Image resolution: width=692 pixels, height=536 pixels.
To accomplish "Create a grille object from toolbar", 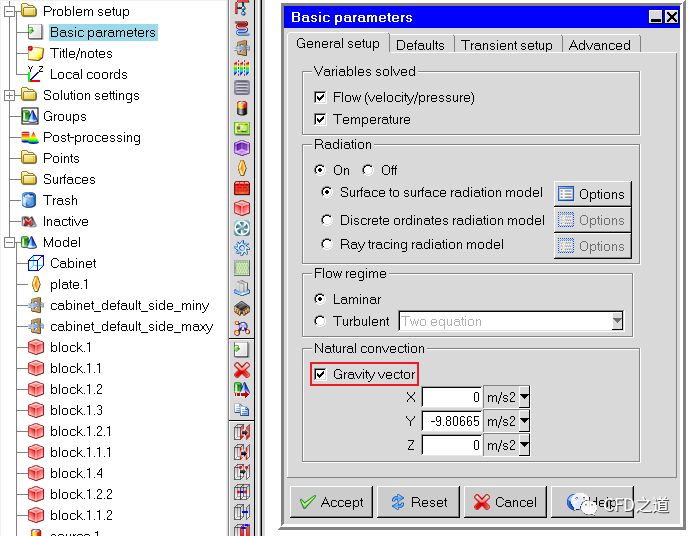I will pos(242,88).
